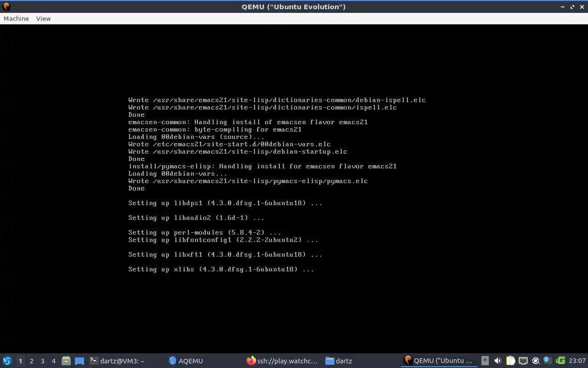Switch to dartz@VM3 terminal window

pos(126,361)
